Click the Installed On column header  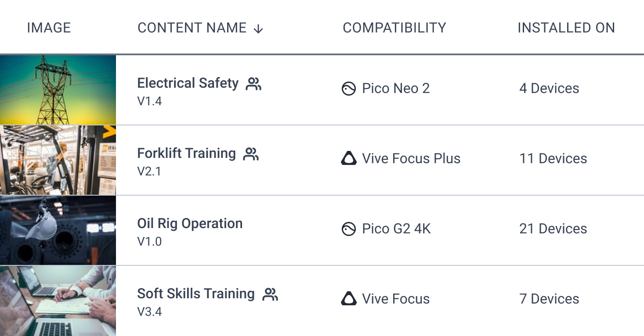click(x=566, y=28)
